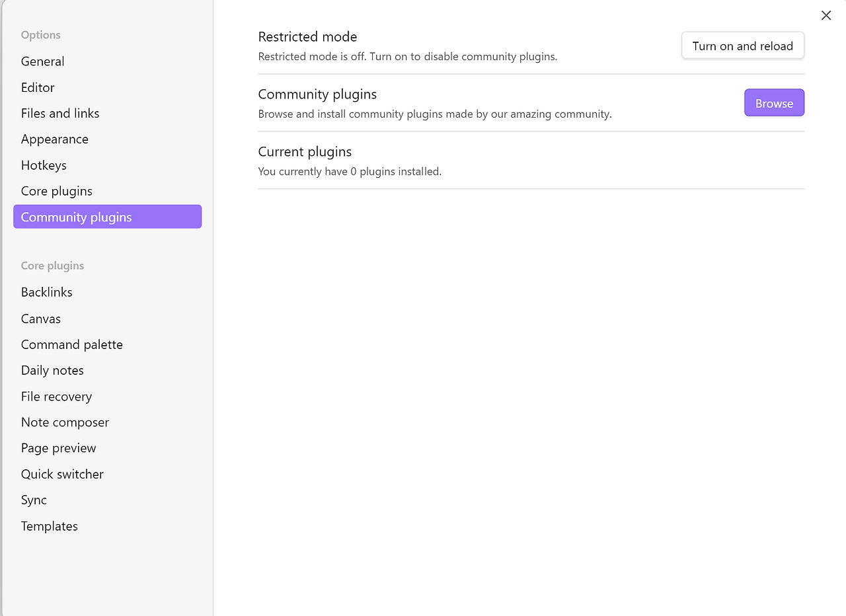Show File recovery settings
846x616 pixels.
[56, 397]
